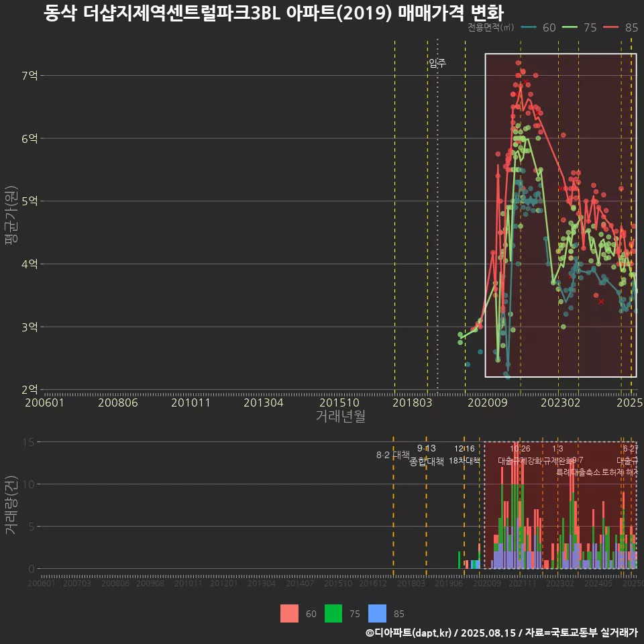Select the salmon 60 swatch in bottom legend

pyautogui.click(x=289, y=614)
